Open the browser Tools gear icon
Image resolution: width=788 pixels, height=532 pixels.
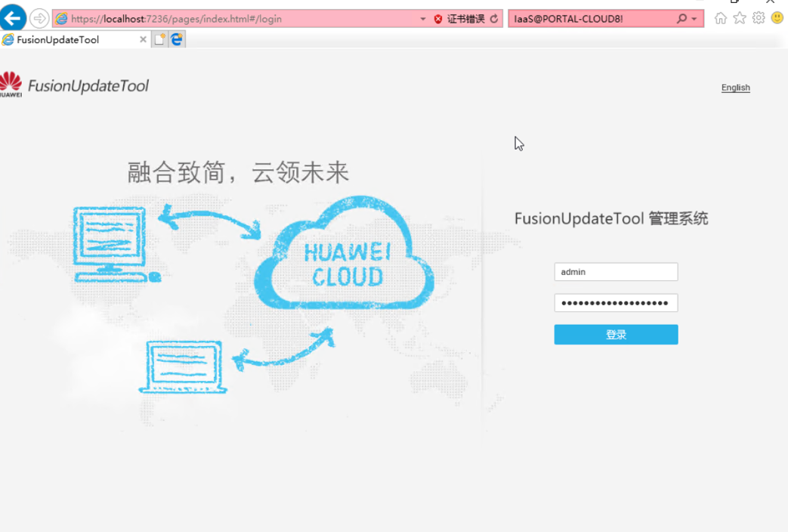click(x=759, y=19)
